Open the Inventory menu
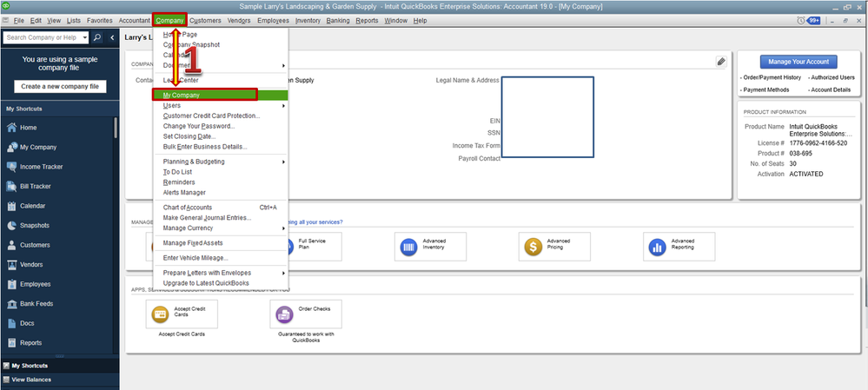The height and width of the screenshot is (390, 868). pos(308,21)
